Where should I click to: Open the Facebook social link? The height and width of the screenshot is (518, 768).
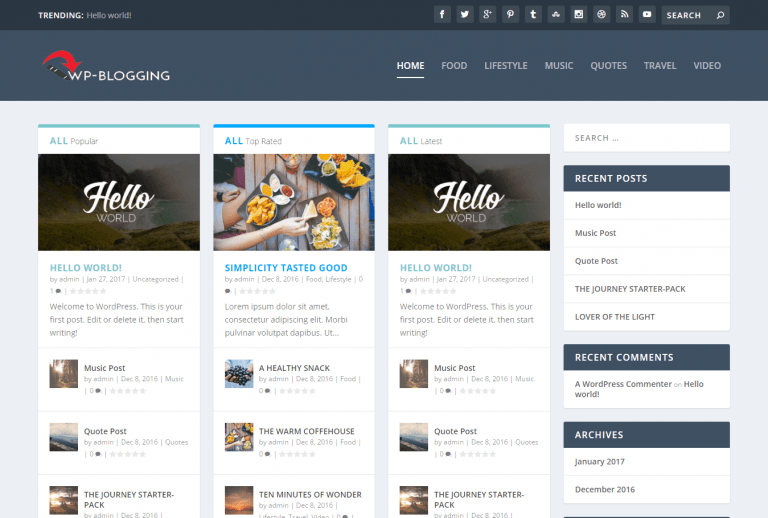[442, 15]
